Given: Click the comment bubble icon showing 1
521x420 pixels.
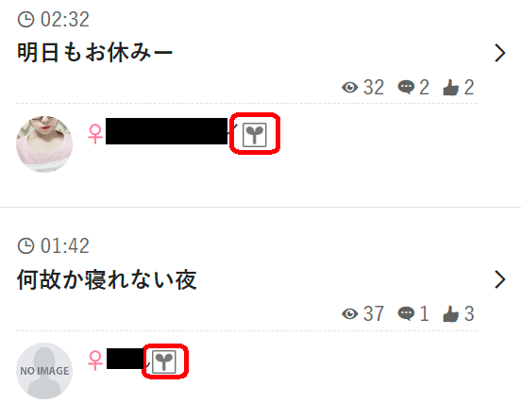Looking at the screenshot, I should point(406,313).
